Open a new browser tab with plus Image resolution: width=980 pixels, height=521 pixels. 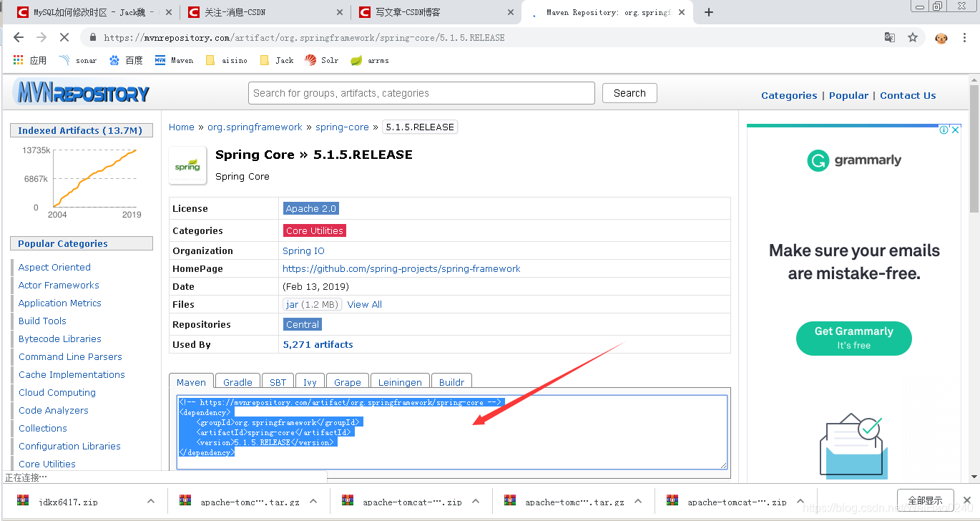709,12
